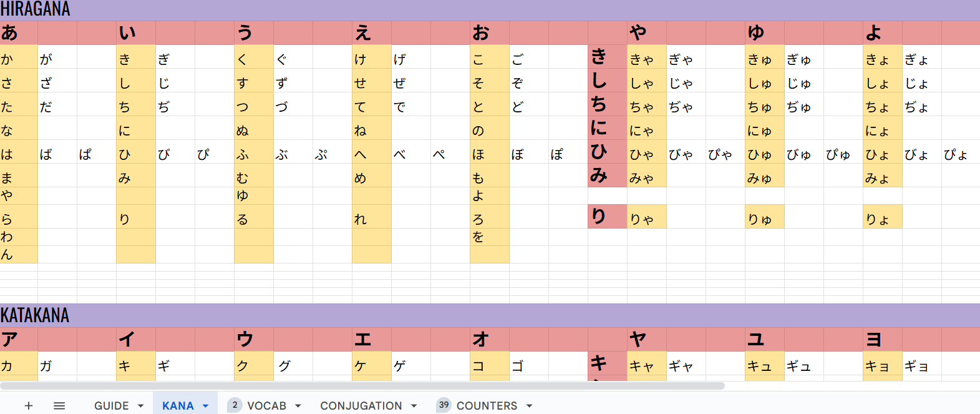Open the VOCAB tab dropdown menu arrow
The height and width of the screenshot is (414, 980).
298,406
